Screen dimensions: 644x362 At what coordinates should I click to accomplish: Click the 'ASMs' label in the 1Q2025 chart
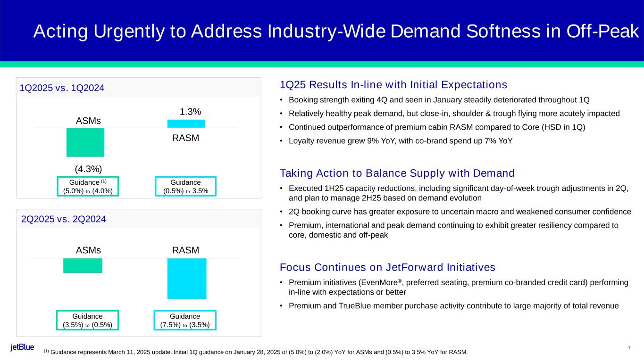coord(89,121)
